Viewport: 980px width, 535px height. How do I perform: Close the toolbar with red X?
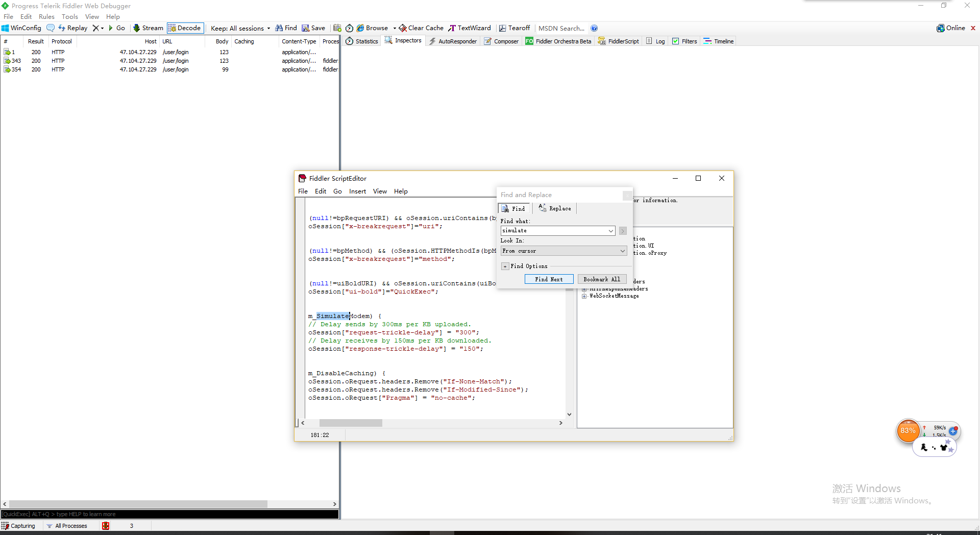(973, 28)
